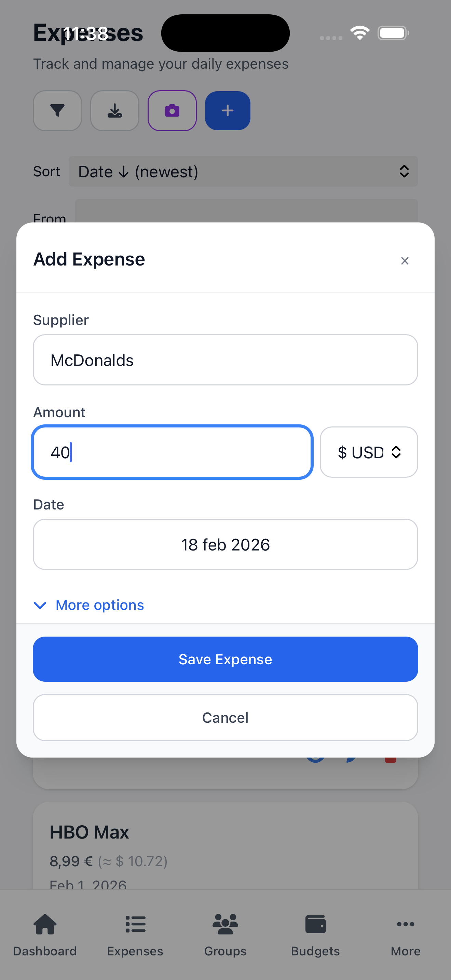Viewport: 451px width, 980px height.
Task: Focus the Supplier field with McDonalds
Action: pyautogui.click(x=225, y=360)
